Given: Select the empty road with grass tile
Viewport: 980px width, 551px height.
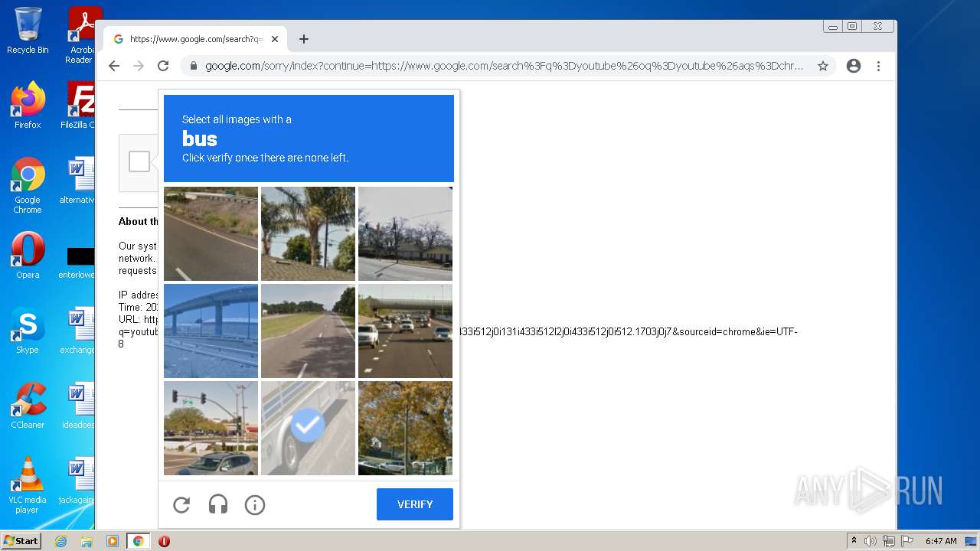Looking at the screenshot, I should coord(308,331).
